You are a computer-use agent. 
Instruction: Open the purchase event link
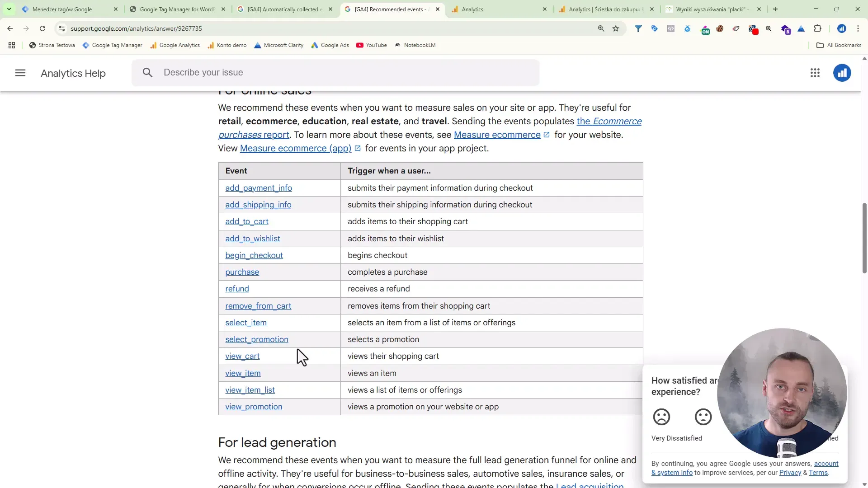pyautogui.click(x=242, y=272)
